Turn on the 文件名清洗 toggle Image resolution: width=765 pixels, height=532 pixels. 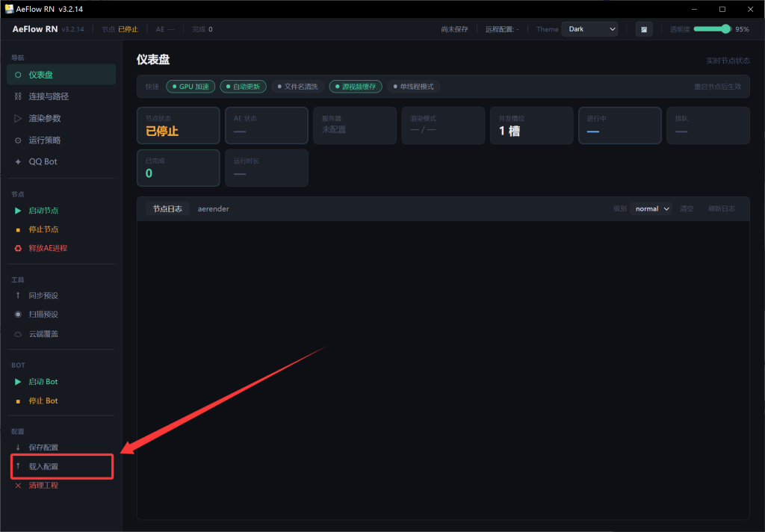click(297, 87)
